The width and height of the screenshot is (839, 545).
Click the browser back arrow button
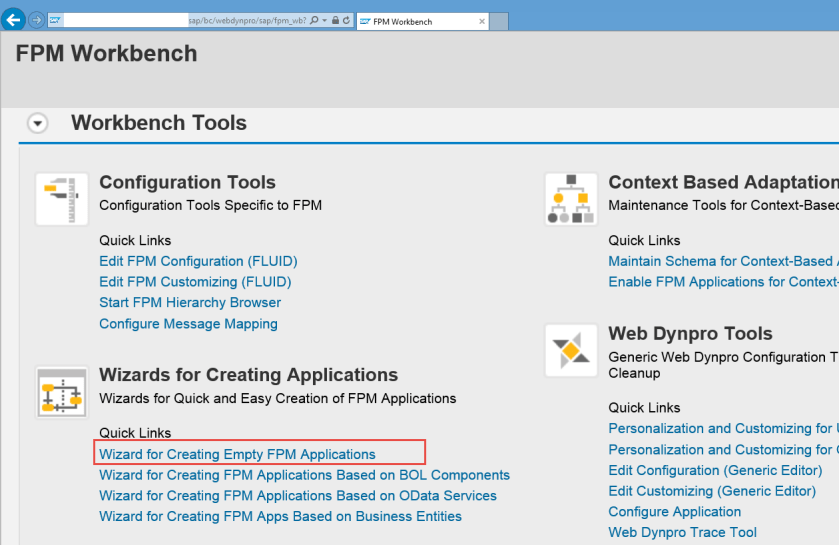click(14, 19)
